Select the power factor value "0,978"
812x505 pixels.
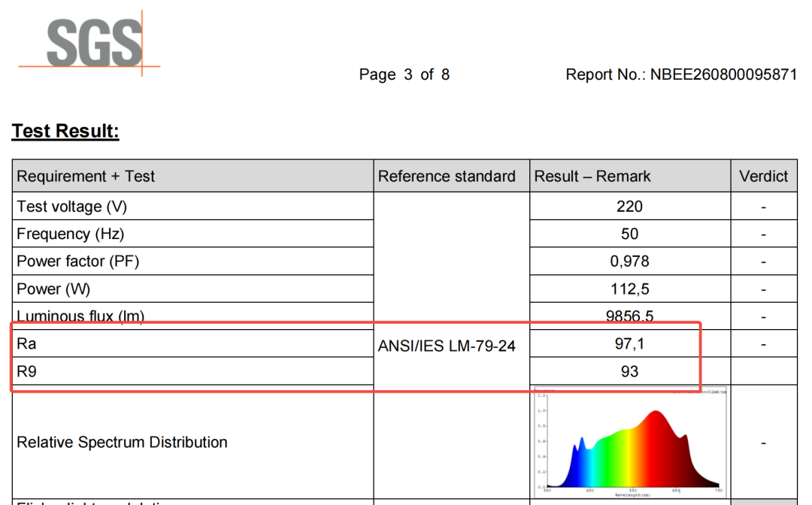(630, 262)
